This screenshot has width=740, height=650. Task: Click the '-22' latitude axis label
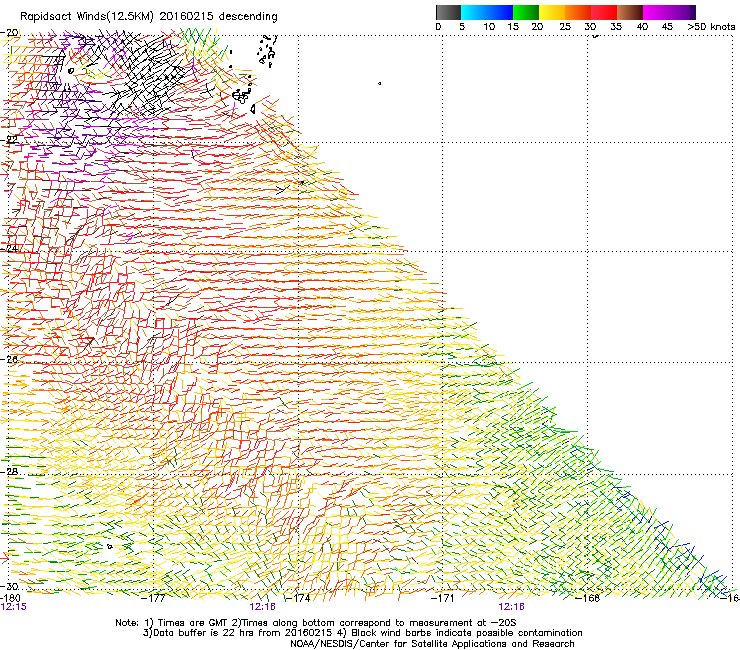coord(9,140)
